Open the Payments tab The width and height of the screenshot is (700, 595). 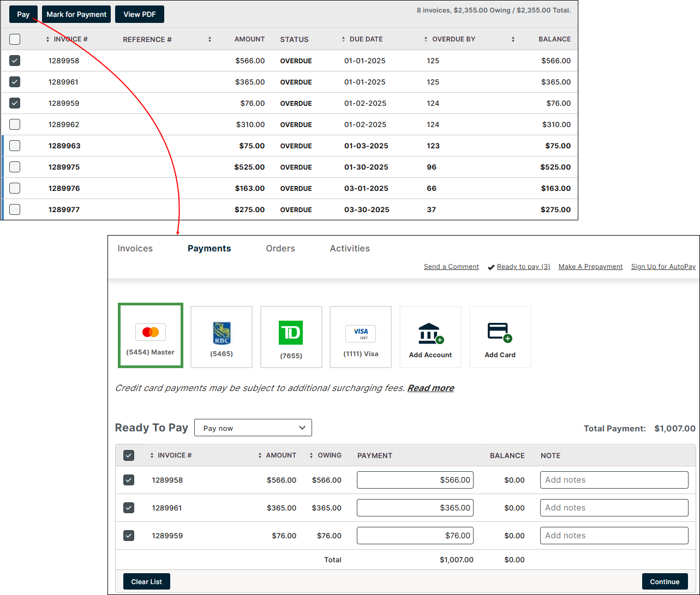(210, 249)
